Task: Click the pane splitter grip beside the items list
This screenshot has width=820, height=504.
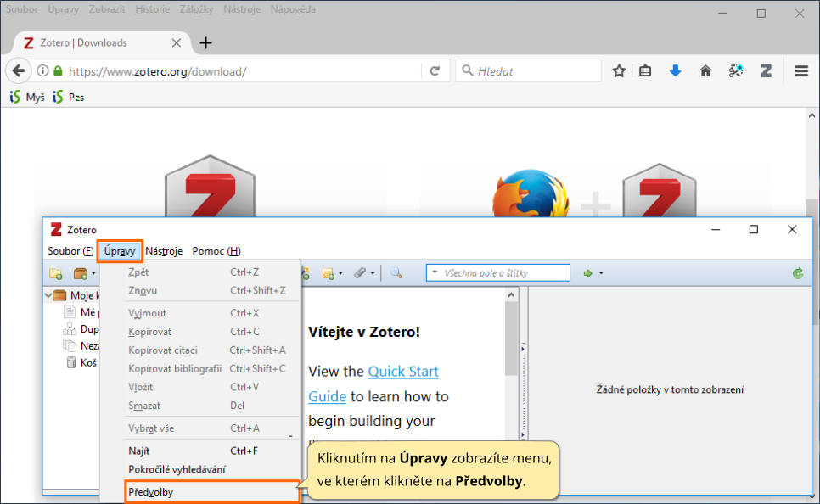Action: click(523, 391)
